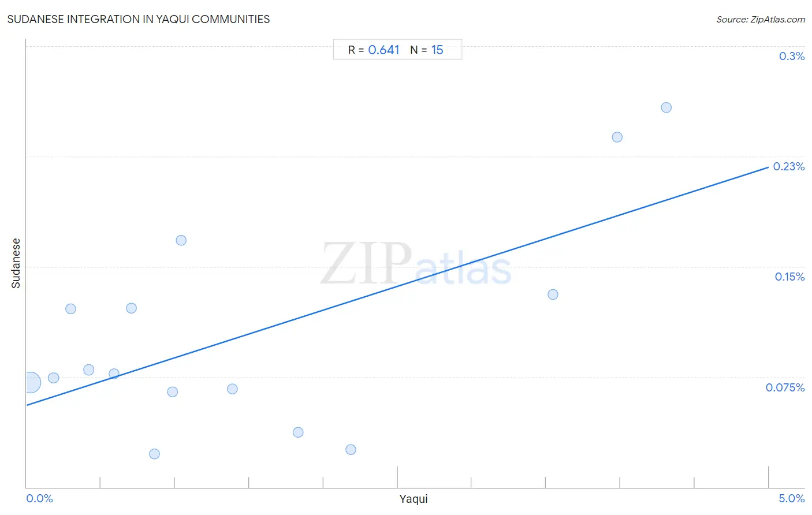Screen dimensions: 812x515
Task: Click the 0.3% y-axis tick label
Action: click(791, 56)
